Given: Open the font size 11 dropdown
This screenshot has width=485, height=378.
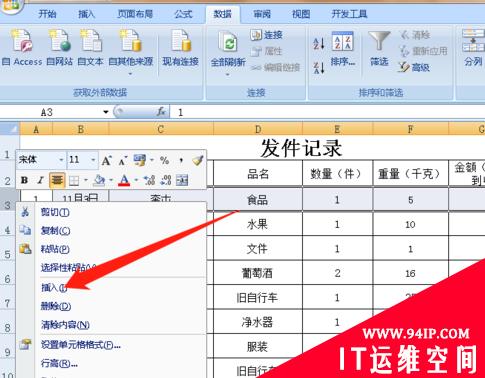Looking at the screenshot, I should click(x=93, y=160).
